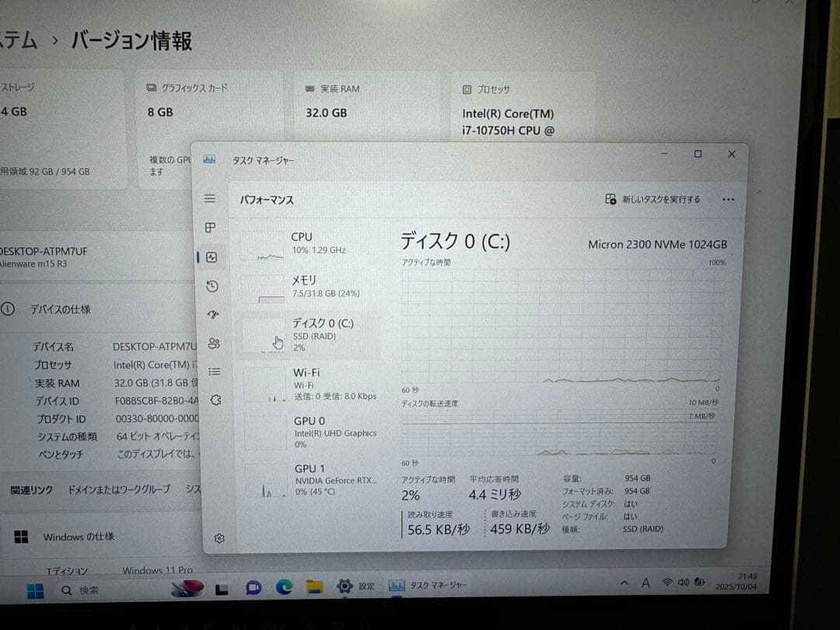Select the Performance graph icon in sidebar
The height and width of the screenshot is (630, 840).
click(x=211, y=257)
